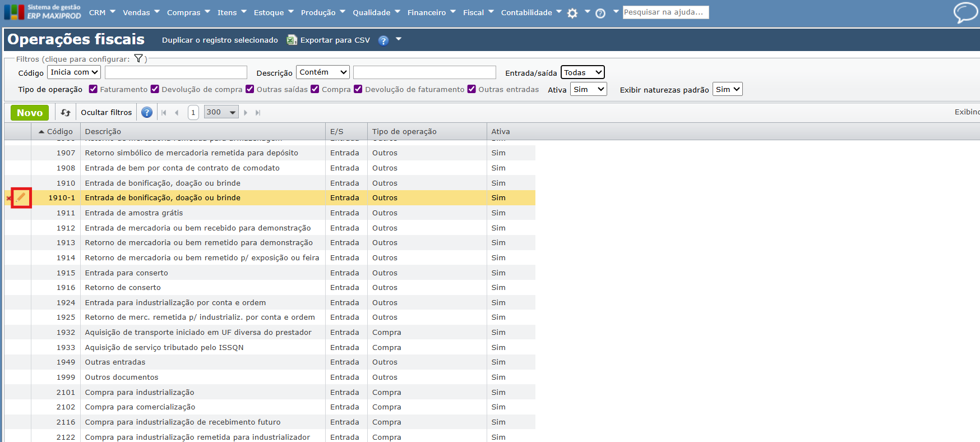Open the Estoque menu
980x442 pixels.
point(273,12)
